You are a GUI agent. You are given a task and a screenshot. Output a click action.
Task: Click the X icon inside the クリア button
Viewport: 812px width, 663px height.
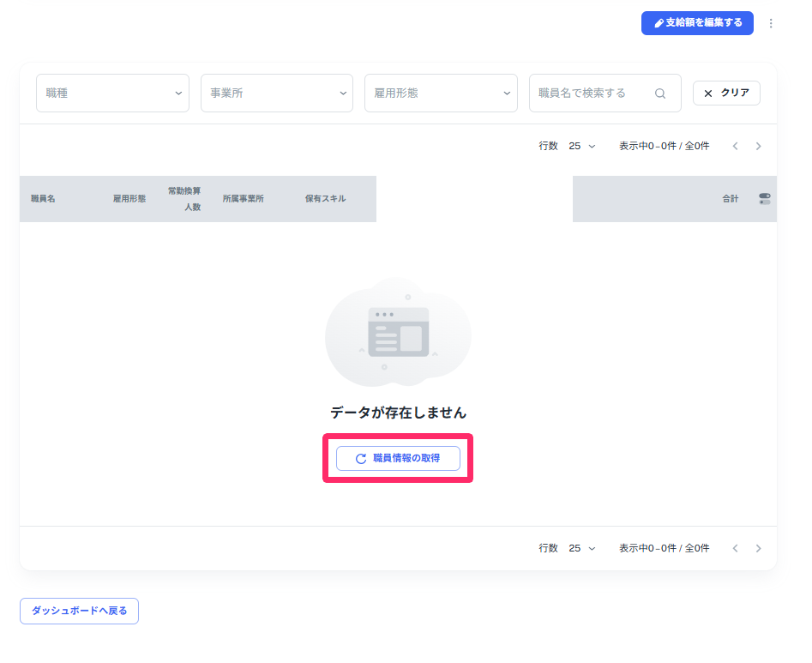(x=707, y=93)
